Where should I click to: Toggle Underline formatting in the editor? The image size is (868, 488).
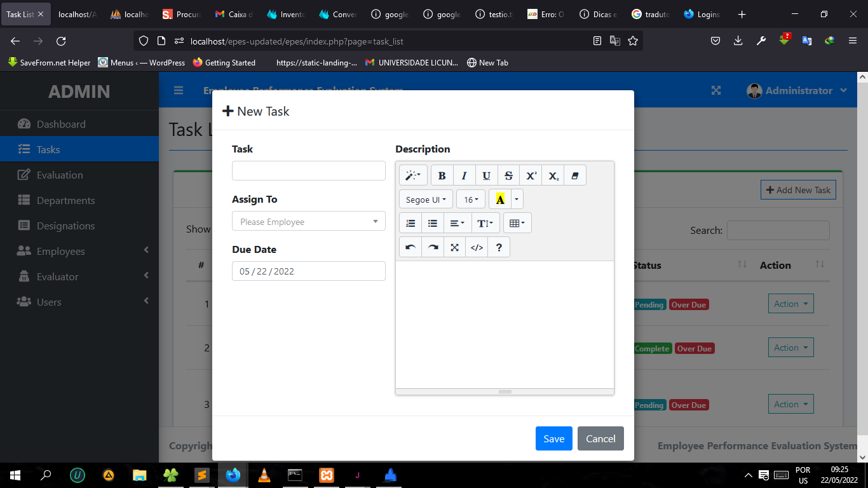tap(487, 175)
